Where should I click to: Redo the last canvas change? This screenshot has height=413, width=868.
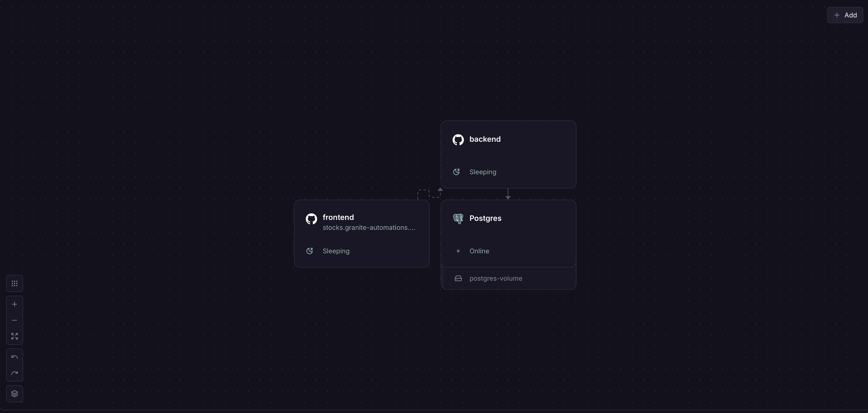pyautogui.click(x=15, y=373)
